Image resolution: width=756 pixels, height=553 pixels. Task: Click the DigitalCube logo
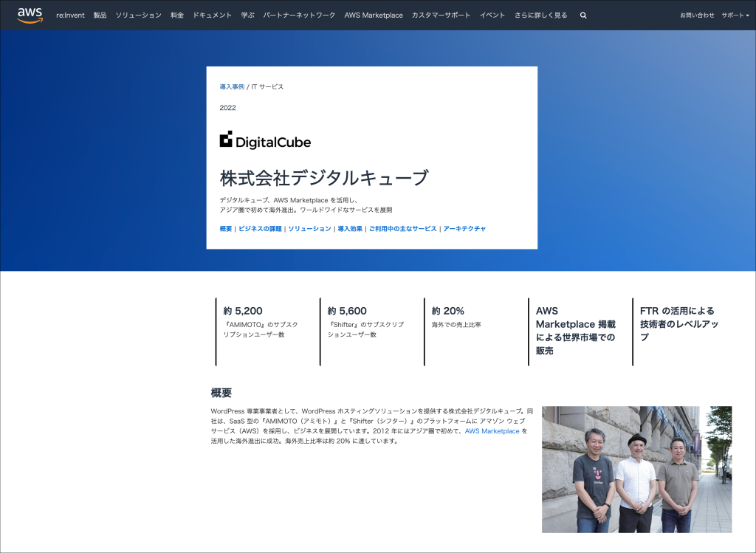click(265, 140)
